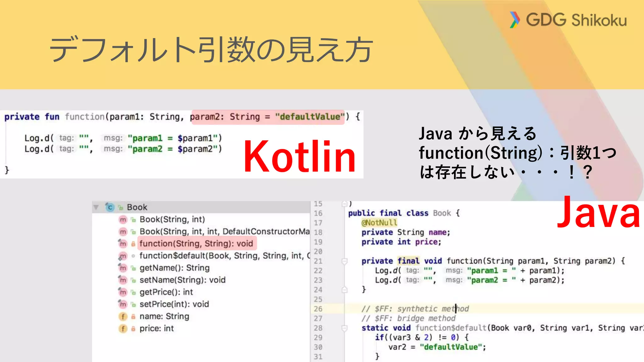
Task: Click the public visibility icon on setPrice(int)
Action: (x=133, y=304)
